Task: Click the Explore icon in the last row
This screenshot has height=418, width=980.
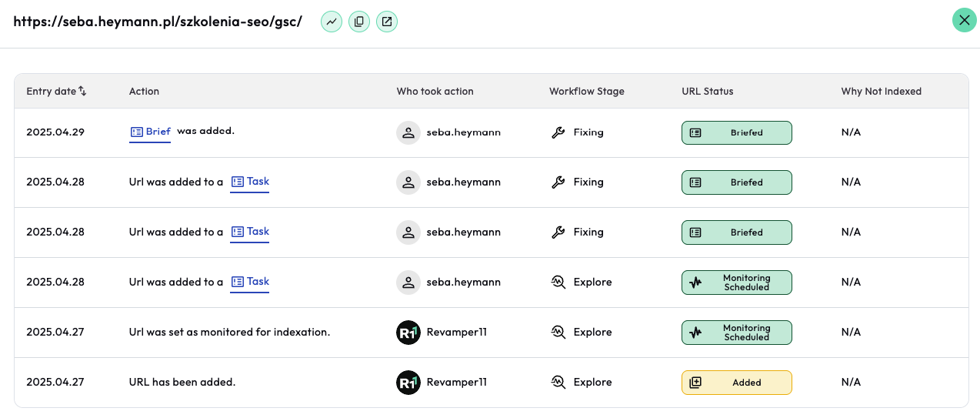Action: pos(558,383)
